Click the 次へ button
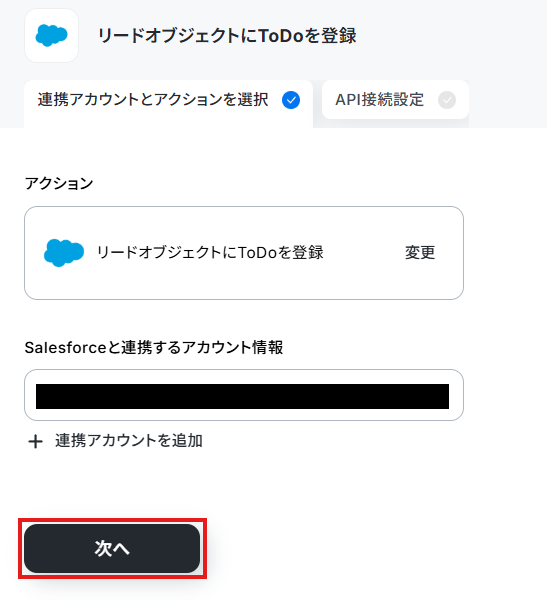Image resolution: width=547 pixels, height=600 pixels. [112, 548]
